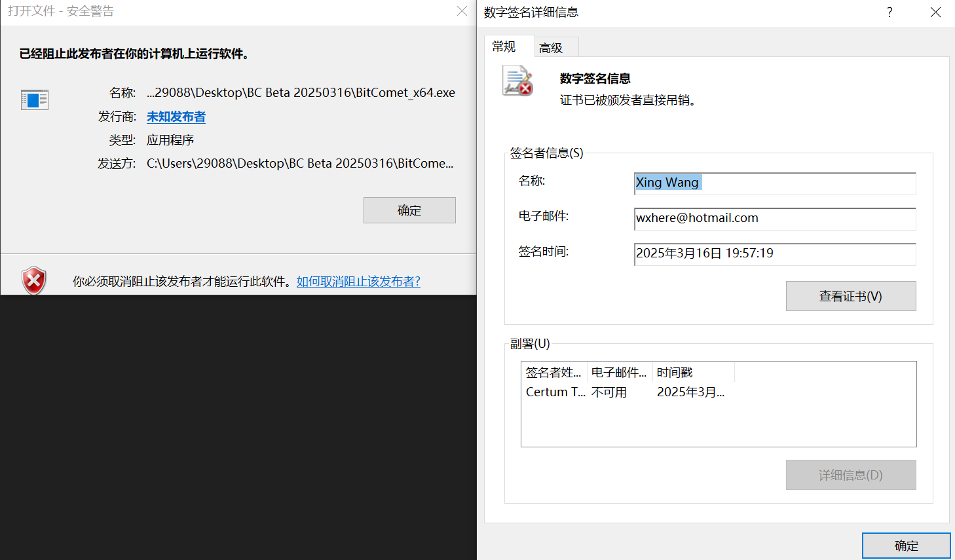This screenshot has height=560, width=955.
Task: Click the 电子邮件 column header in countersignatures
Action: [x=620, y=372]
